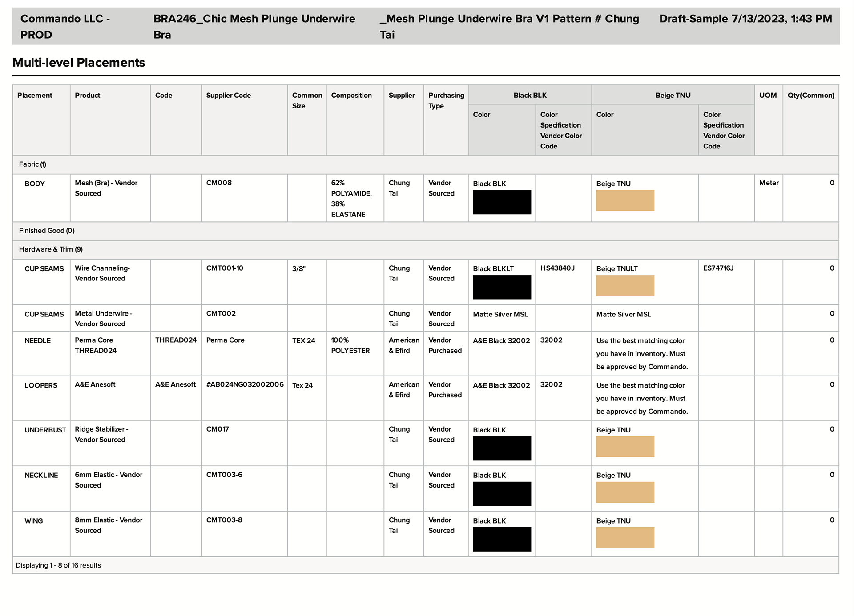The image size is (854, 616).
Task: Expand the Fabric (1) group row
Action: click(32, 164)
